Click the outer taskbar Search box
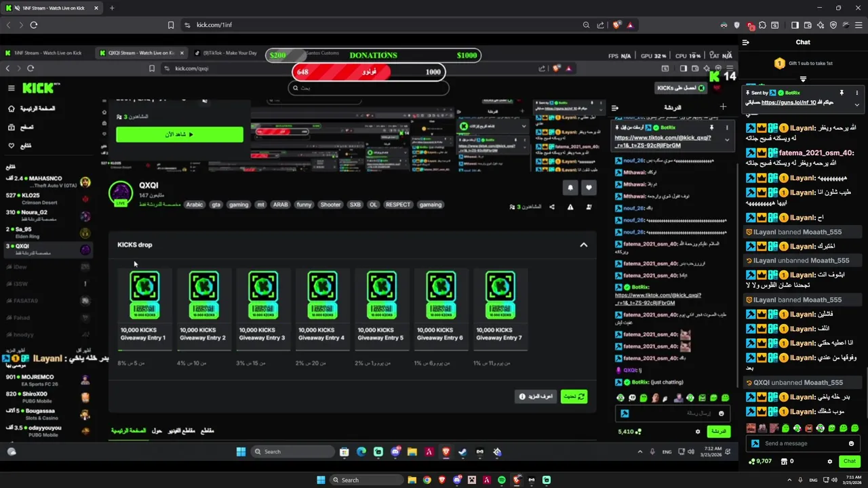The height and width of the screenshot is (488, 868). coord(366,480)
